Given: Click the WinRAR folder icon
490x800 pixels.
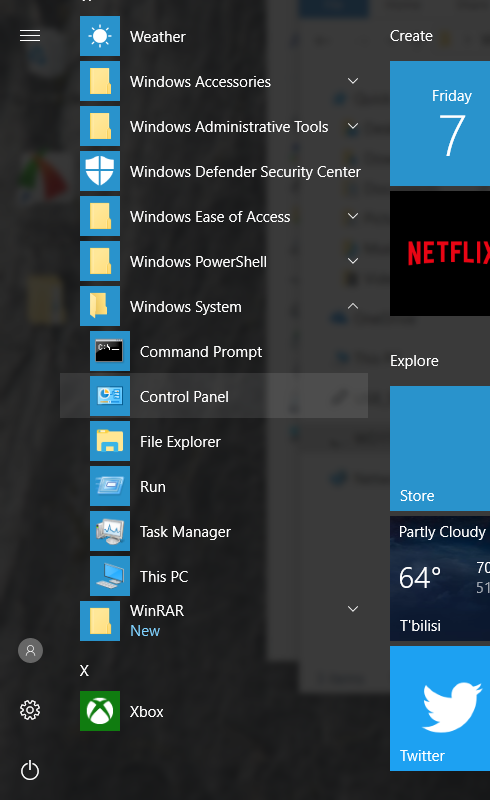Looking at the screenshot, I should 100,620.
